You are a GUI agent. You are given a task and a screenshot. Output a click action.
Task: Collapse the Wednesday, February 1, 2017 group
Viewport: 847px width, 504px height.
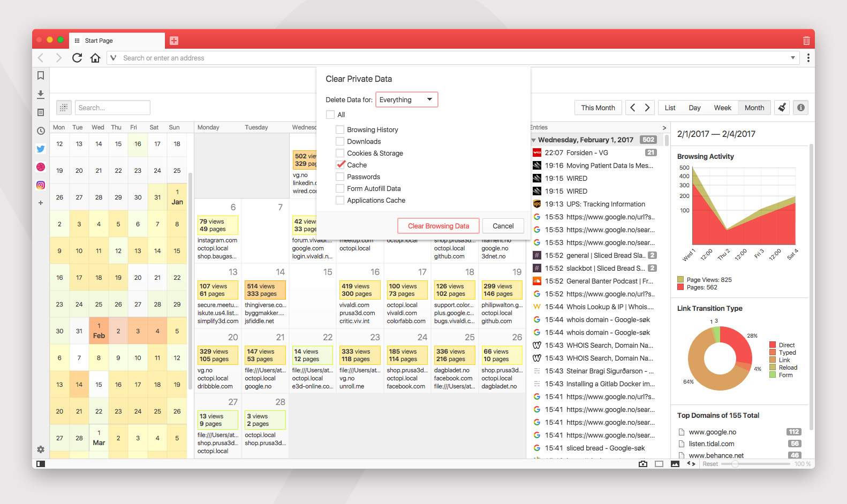pos(533,140)
